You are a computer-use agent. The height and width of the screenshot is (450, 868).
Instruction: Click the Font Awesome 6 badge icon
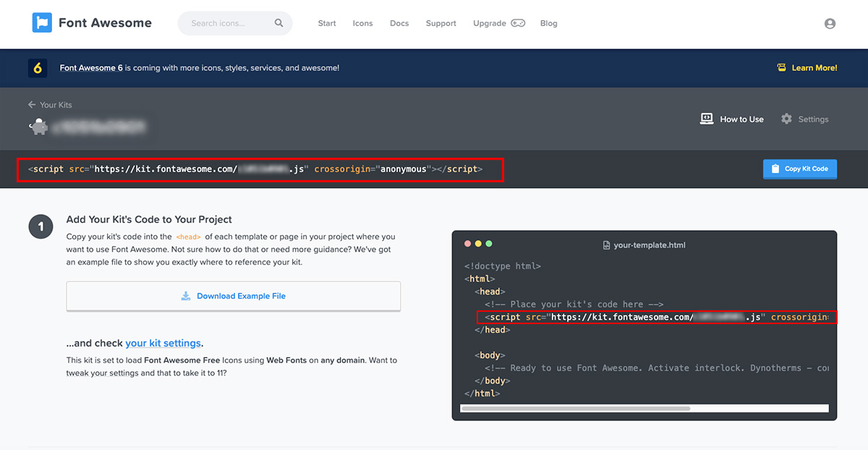coord(38,68)
